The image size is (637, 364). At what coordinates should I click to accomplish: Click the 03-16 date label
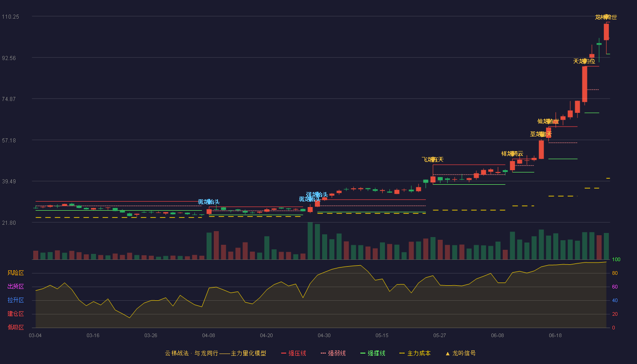pos(93,335)
